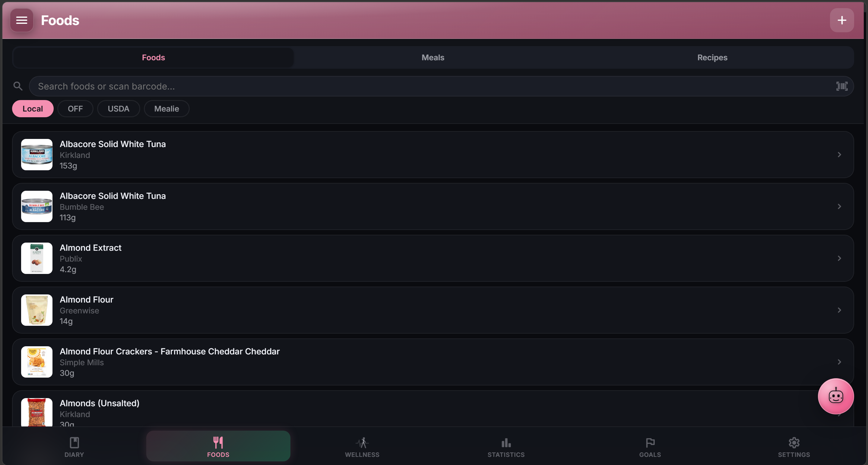Image resolution: width=868 pixels, height=465 pixels.
Task: Go to Diary in bottom navigation
Action: coord(74,446)
